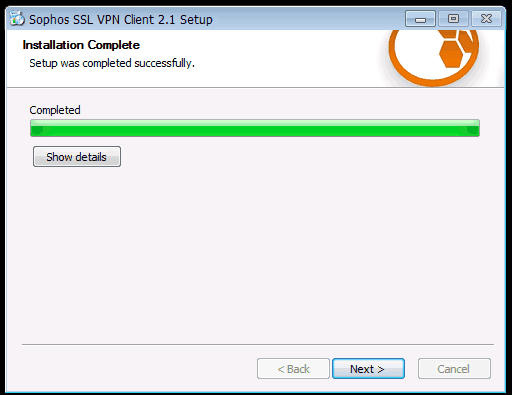
Task: Click the greyed-out Back button
Action: (293, 369)
